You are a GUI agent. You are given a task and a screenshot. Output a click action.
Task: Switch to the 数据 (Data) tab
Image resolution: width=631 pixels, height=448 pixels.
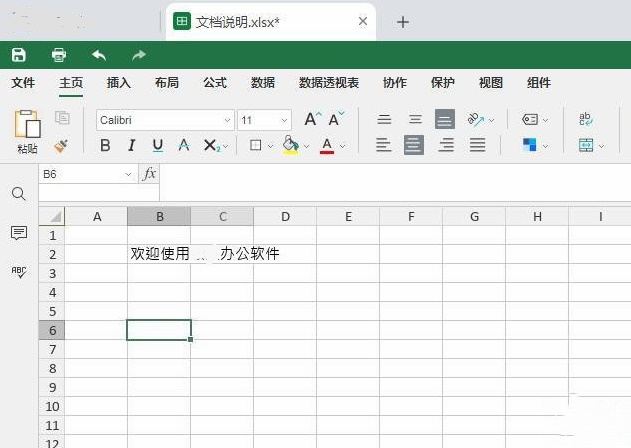click(263, 83)
